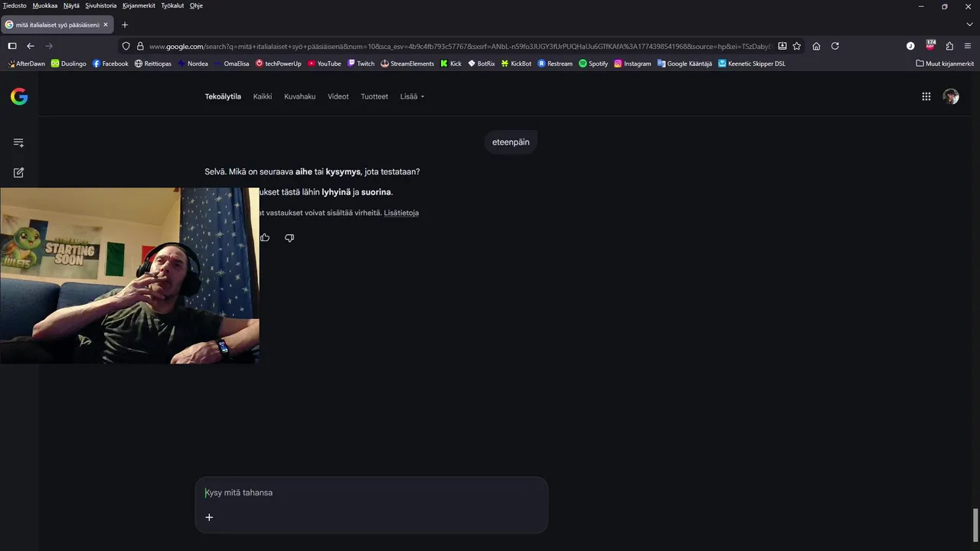Give the answer a thumbs down

(x=289, y=238)
